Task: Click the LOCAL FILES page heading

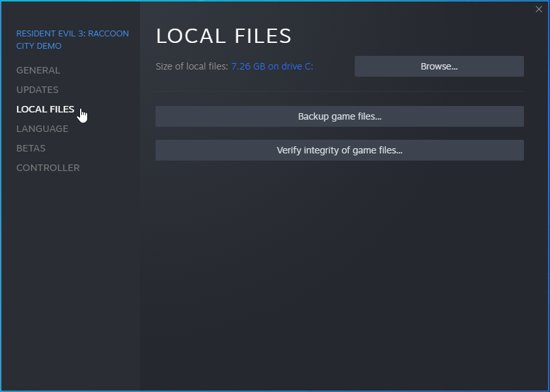Action: pos(224,36)
